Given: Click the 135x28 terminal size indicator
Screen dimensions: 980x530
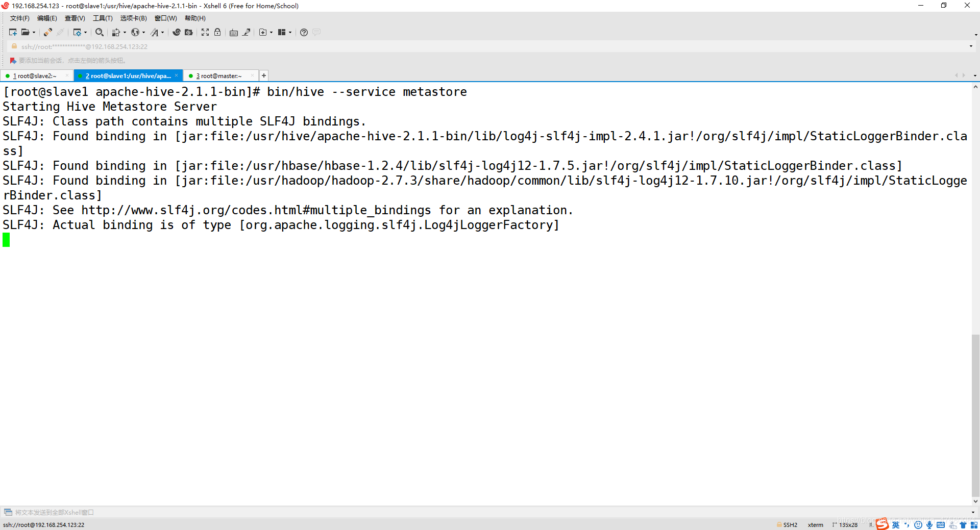Looking at the screenshot, I should (x=845, y=525).
